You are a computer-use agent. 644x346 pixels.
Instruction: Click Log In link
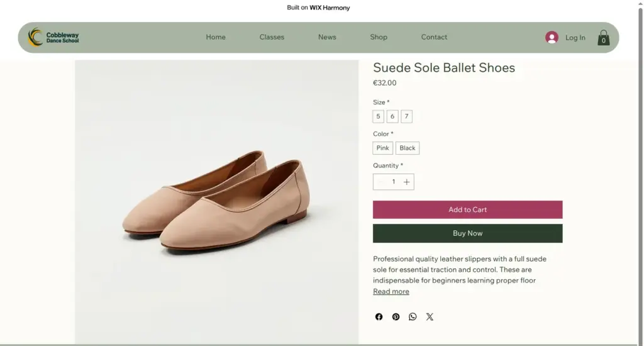(575, 37)
